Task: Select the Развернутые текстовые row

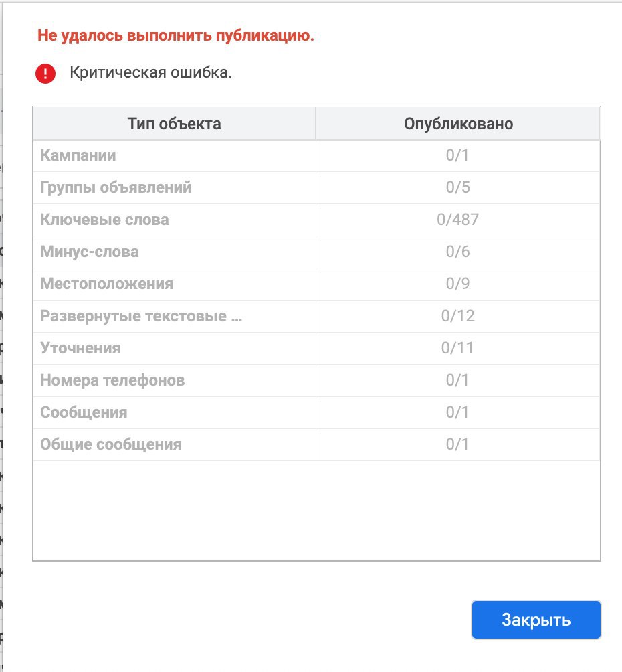Action: (316, 317)
